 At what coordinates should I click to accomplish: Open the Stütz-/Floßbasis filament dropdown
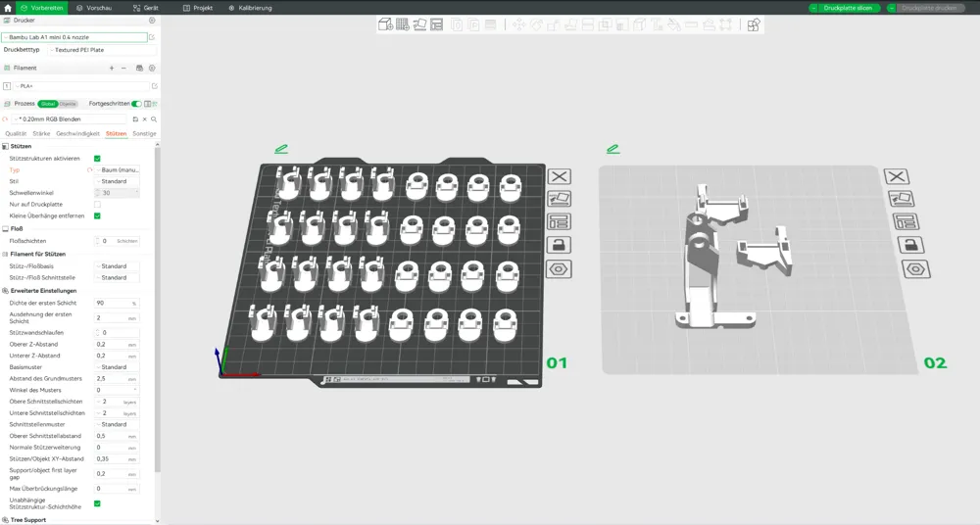(118, 266)
